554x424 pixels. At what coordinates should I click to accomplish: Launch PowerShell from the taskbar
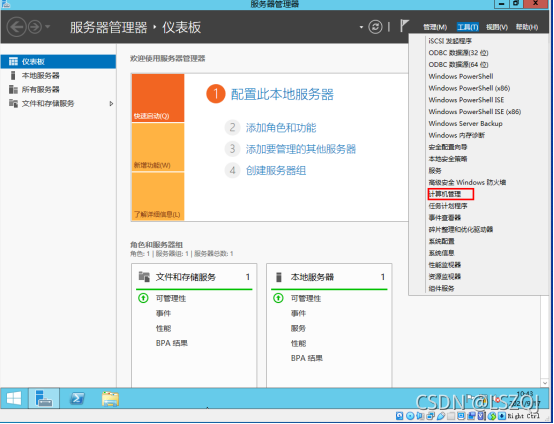point(77,399)
